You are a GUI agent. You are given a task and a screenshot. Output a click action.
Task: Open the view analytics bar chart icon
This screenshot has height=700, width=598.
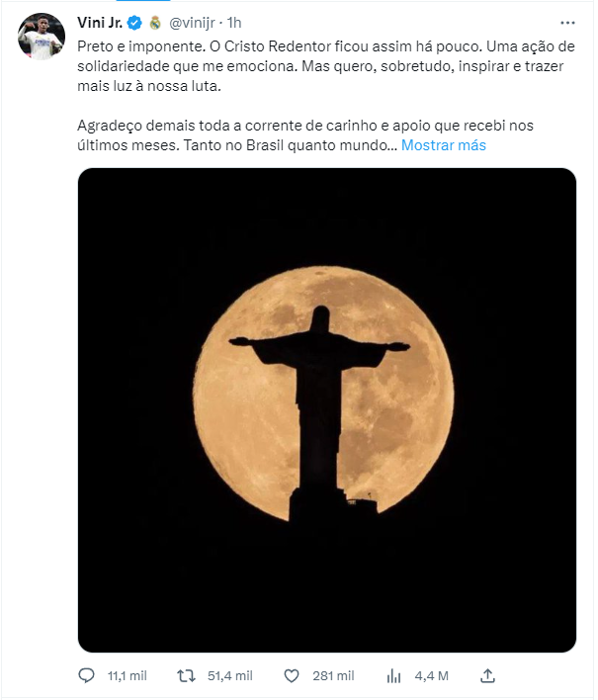click(x=393, y=676)
